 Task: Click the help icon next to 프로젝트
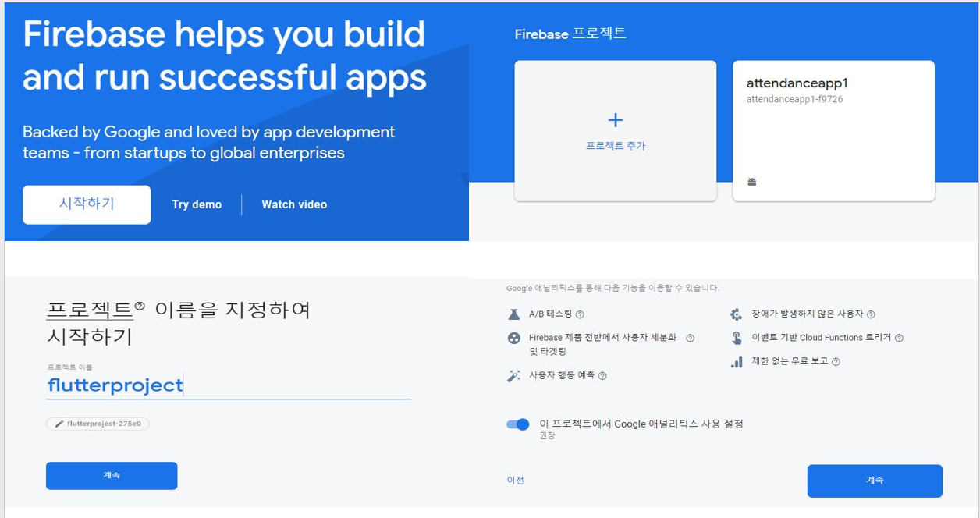click(140, 306)
